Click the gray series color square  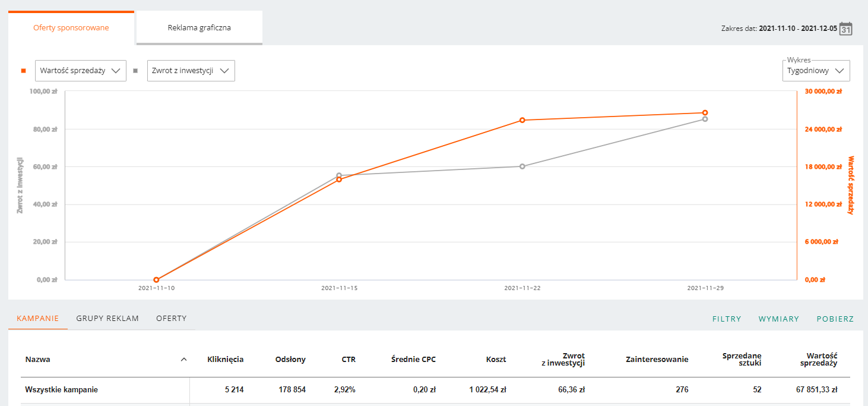tap(135, 71)
